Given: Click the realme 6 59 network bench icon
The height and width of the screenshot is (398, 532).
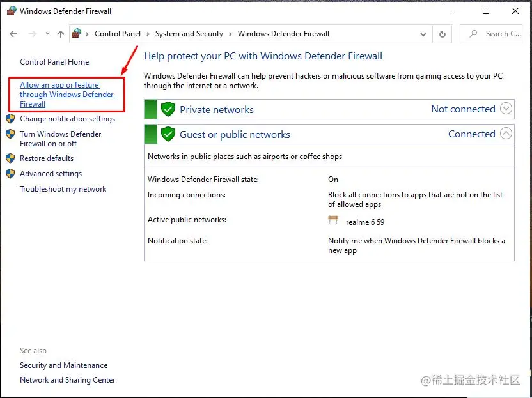Looking at the screenshot, I should click(x=333, y=220).
